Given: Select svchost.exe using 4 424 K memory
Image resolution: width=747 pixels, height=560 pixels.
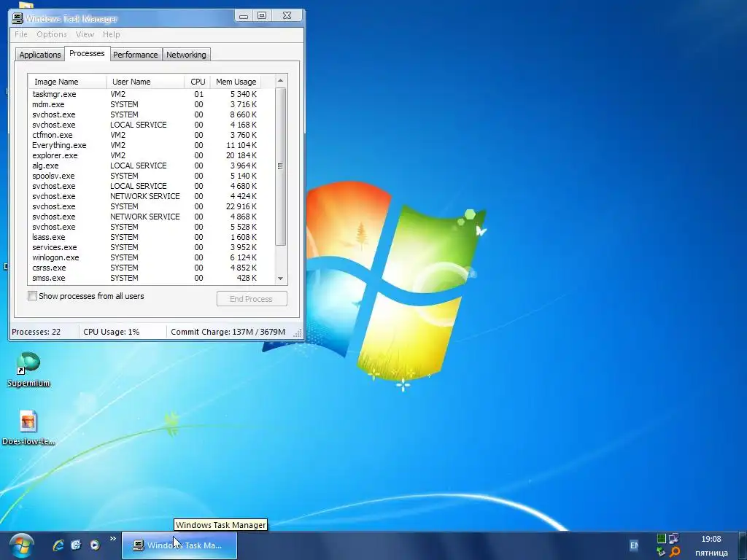Looking at the screenshot, I should click(x=144, y=196).
